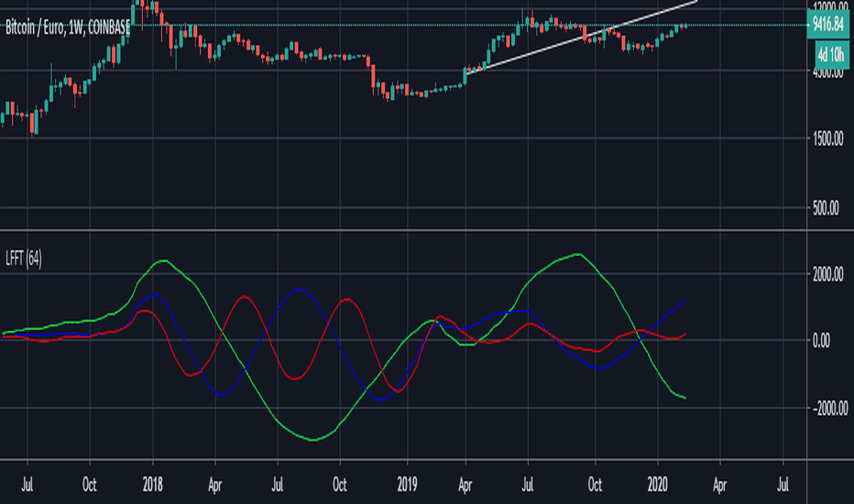Click the 500.00 price scale label
854x504 pixels.
point(826,208)
